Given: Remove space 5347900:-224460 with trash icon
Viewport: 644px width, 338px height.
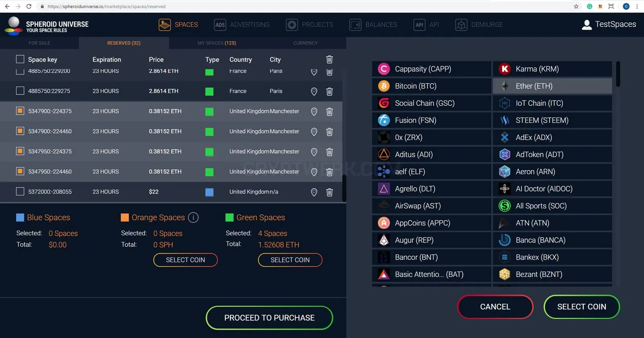Looking at the screenshot, I should pos(329,132).
